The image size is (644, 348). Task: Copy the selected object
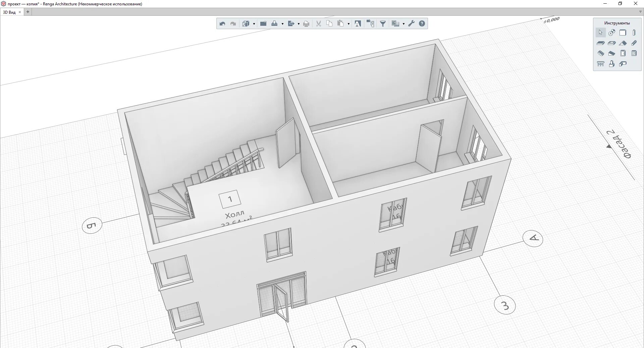pos(329,23)
